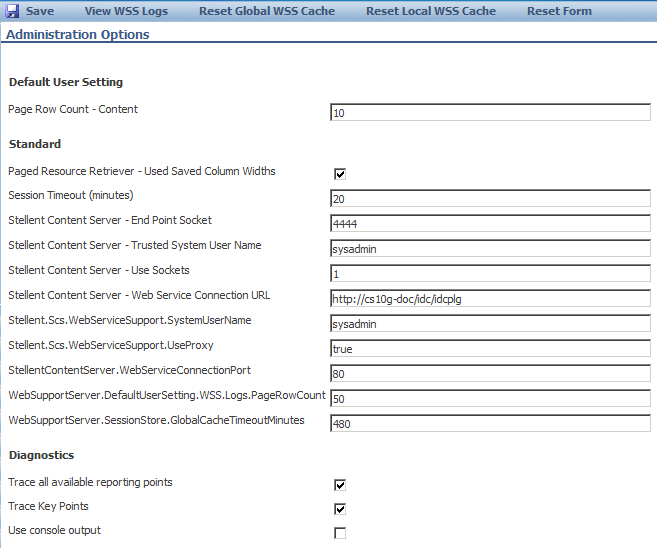657x548 pixels.
Task: Click the Diagnostics section heading
Action: (41, 455)
